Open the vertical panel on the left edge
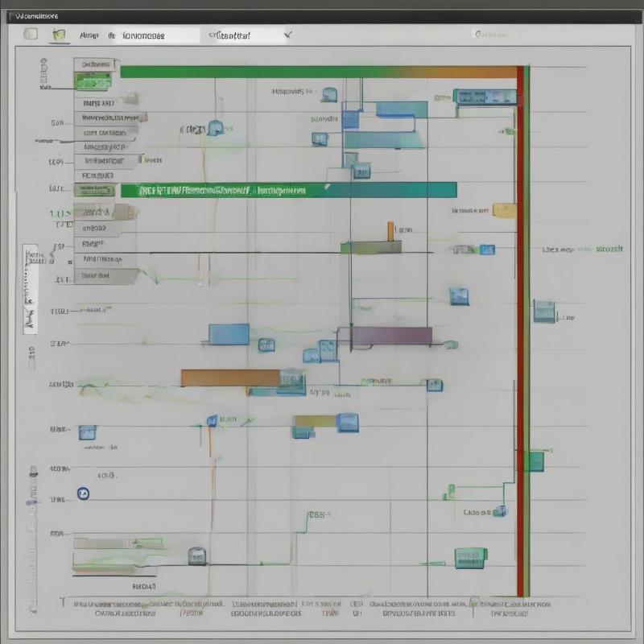 point(30,288)
